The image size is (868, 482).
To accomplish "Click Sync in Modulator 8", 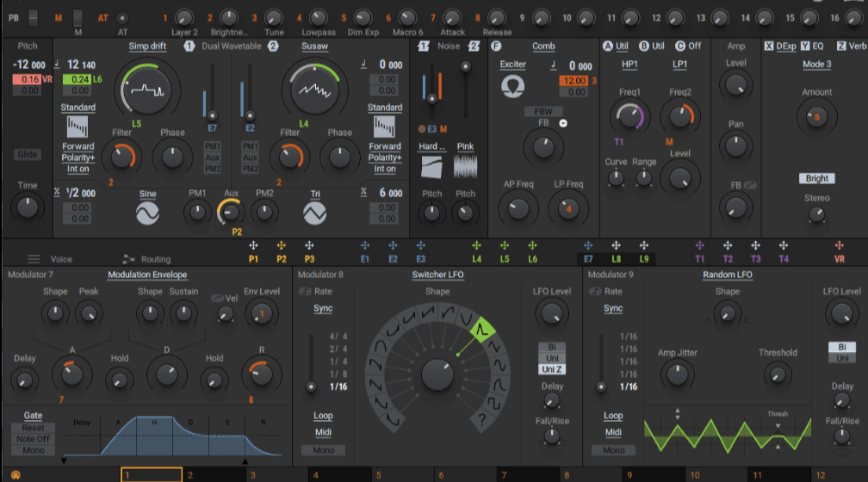I will (323, 308).
